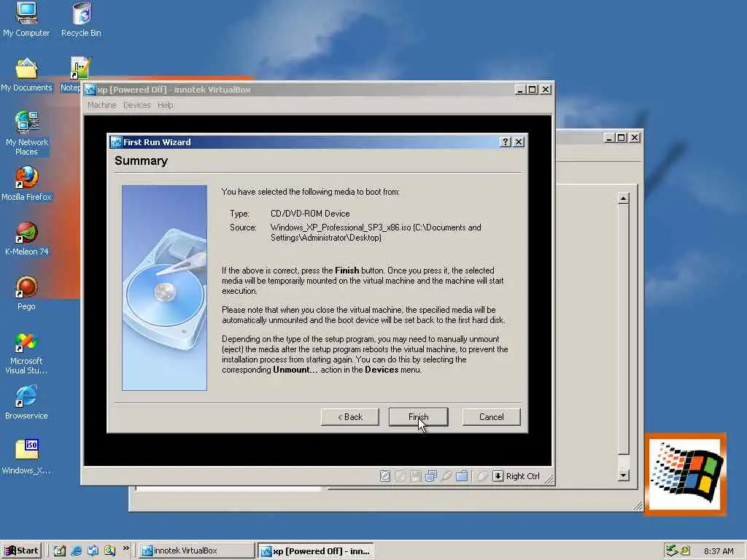Go back with the Back button
Image resolution: width=747 pixels, height=560 pixels.
point(350,416)
